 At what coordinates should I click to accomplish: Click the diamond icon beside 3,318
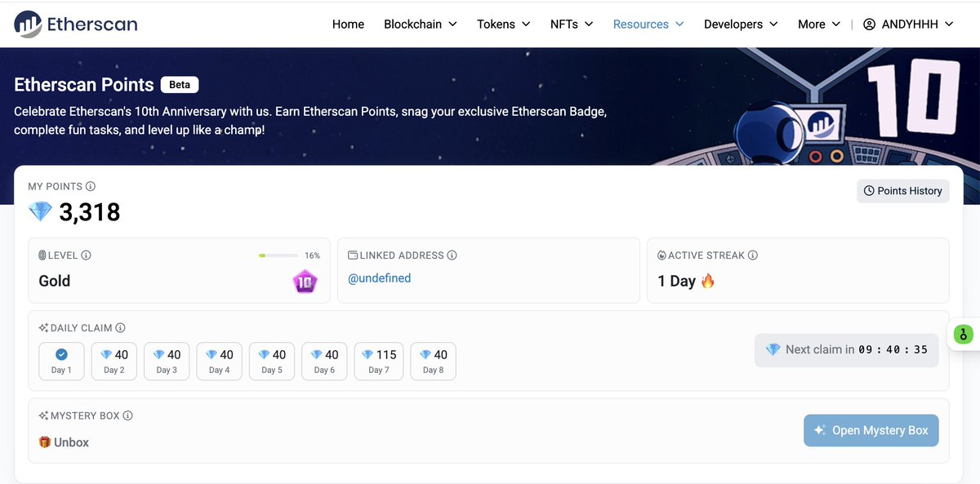pyautogui.click(x=40, y=212)
